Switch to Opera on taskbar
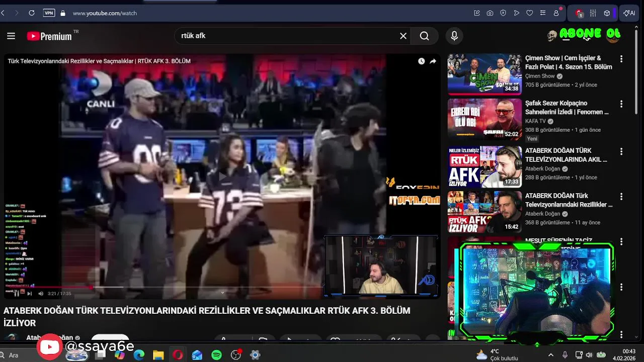Viewport: 644px width, 362px height. 178,355
